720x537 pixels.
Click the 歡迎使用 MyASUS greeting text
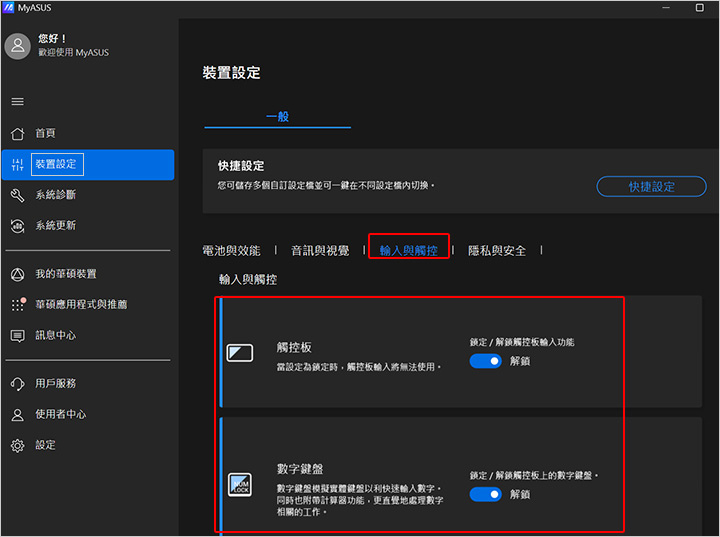click(x=73, y=53)
